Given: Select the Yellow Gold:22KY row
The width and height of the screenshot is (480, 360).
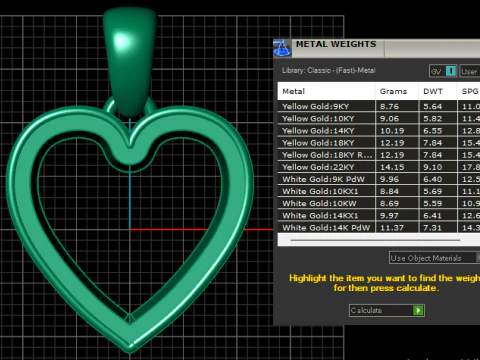Looking at the screenshot, I should coord(379,167).
